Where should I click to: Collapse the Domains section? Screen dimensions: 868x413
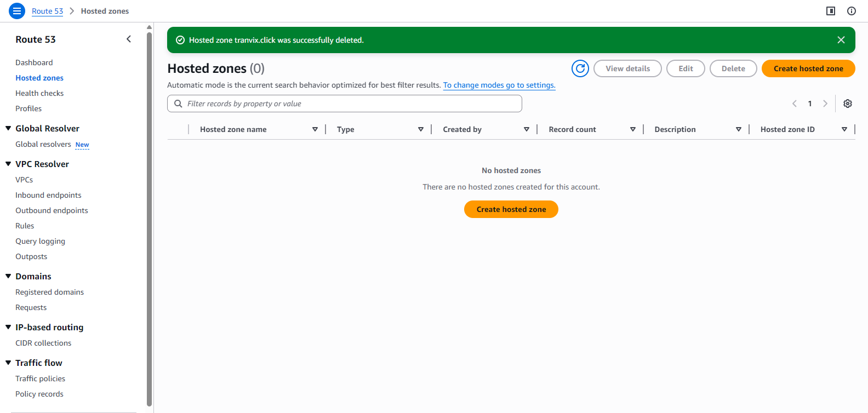[8, 276]
